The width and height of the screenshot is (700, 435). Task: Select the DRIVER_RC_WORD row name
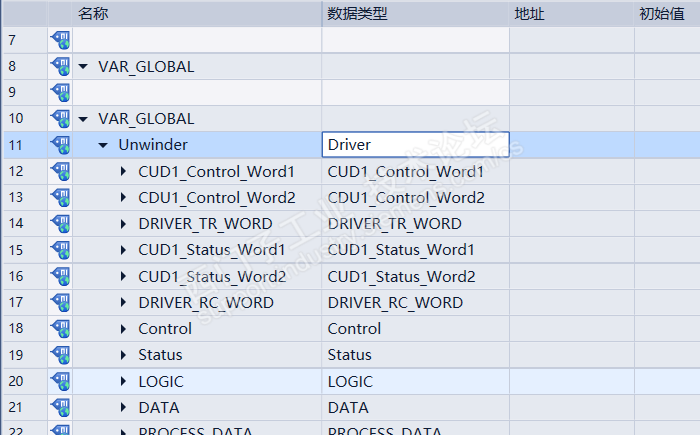[205, 303]
